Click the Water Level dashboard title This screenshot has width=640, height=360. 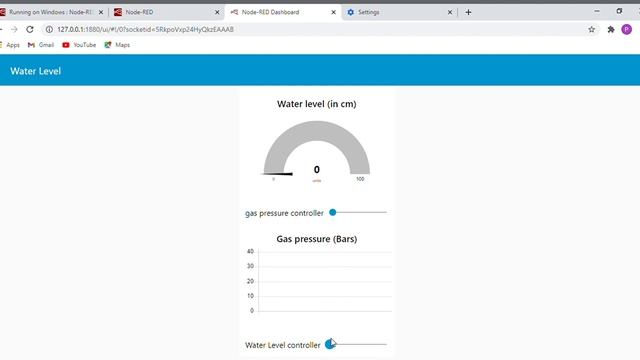point(36,71)
